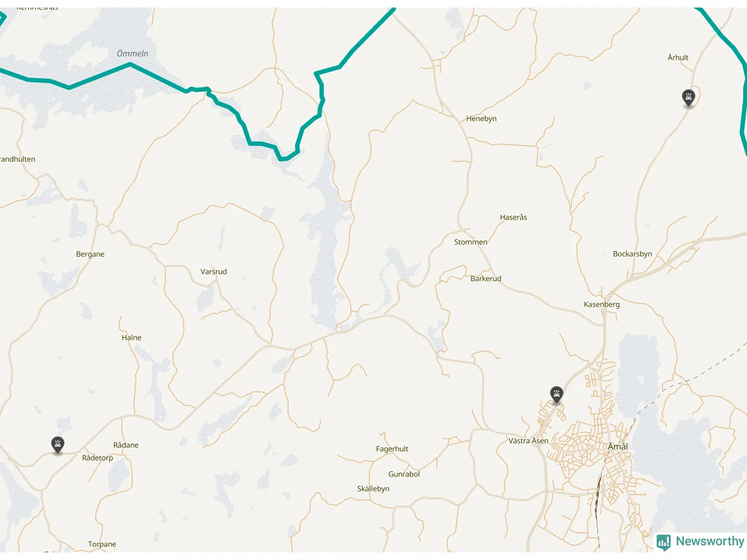Open the Newsworthy logo link
The image size is (747, 560).
(x=700, y=542)
